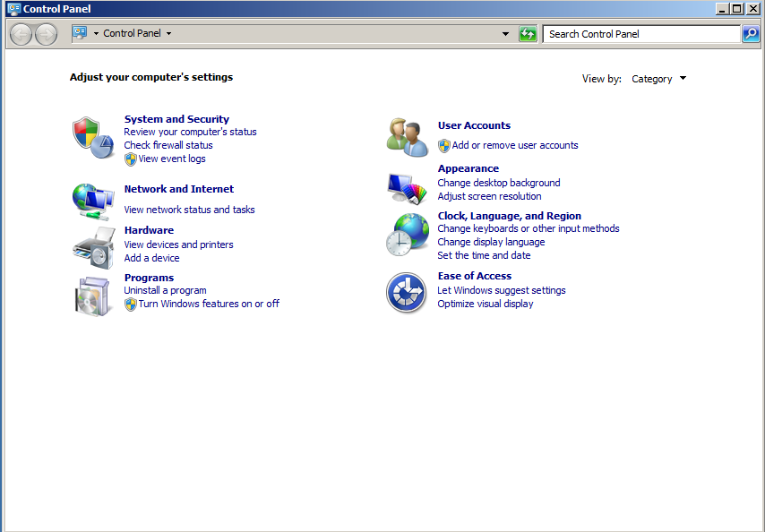765x532 pixels.
Task: Click the Control Panel title bar icon
Action: [14, 9]
